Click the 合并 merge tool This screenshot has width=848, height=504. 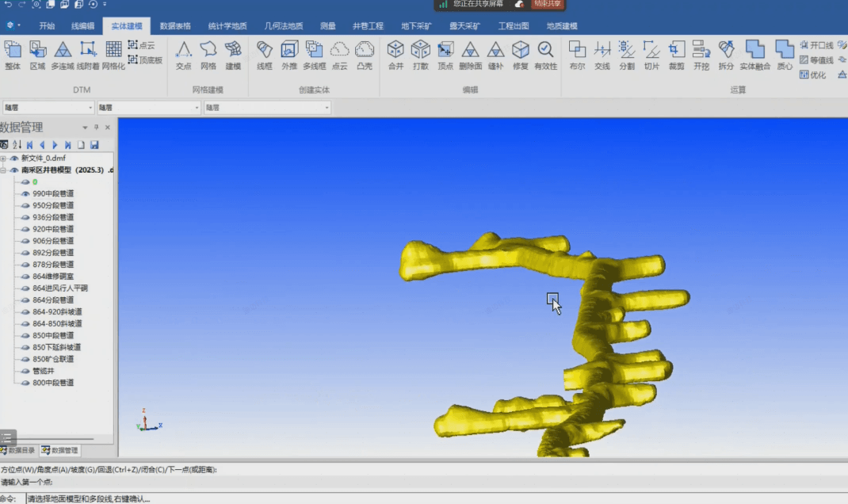396,55
